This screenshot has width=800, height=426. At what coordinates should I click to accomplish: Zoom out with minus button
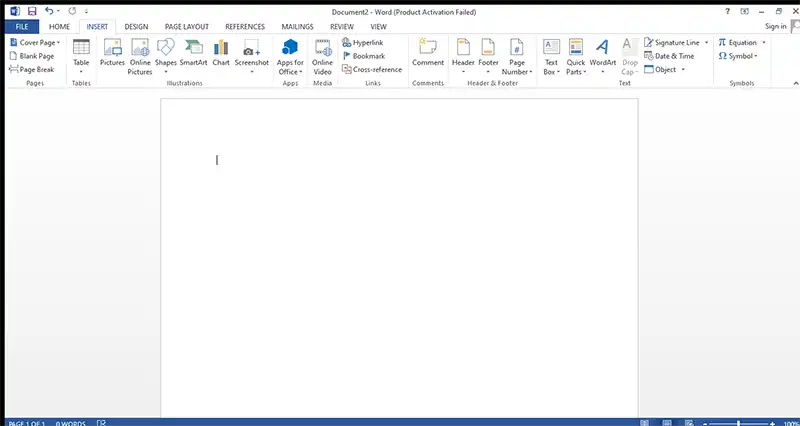tap(705, 423)
